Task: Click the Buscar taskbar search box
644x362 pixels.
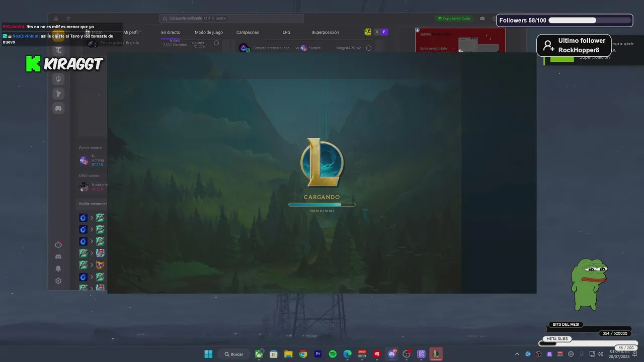Action: click(234, 354)
